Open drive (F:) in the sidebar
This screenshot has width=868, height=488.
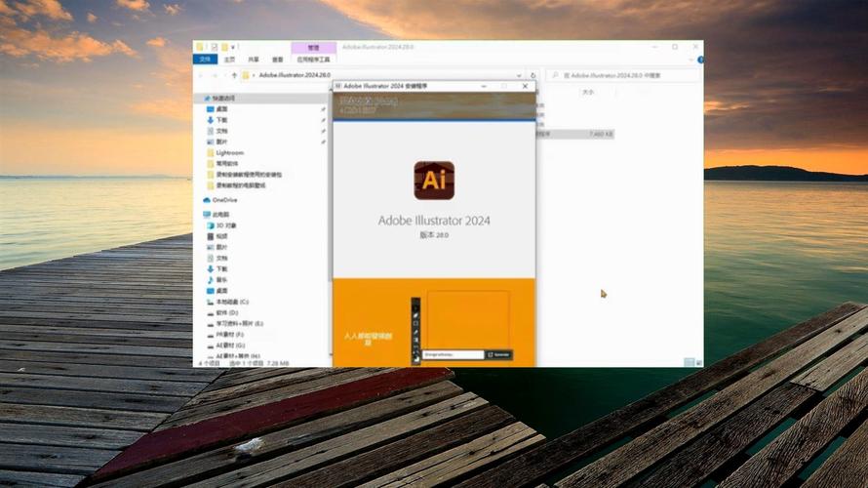pyautogui.click(x=230, y=335)
